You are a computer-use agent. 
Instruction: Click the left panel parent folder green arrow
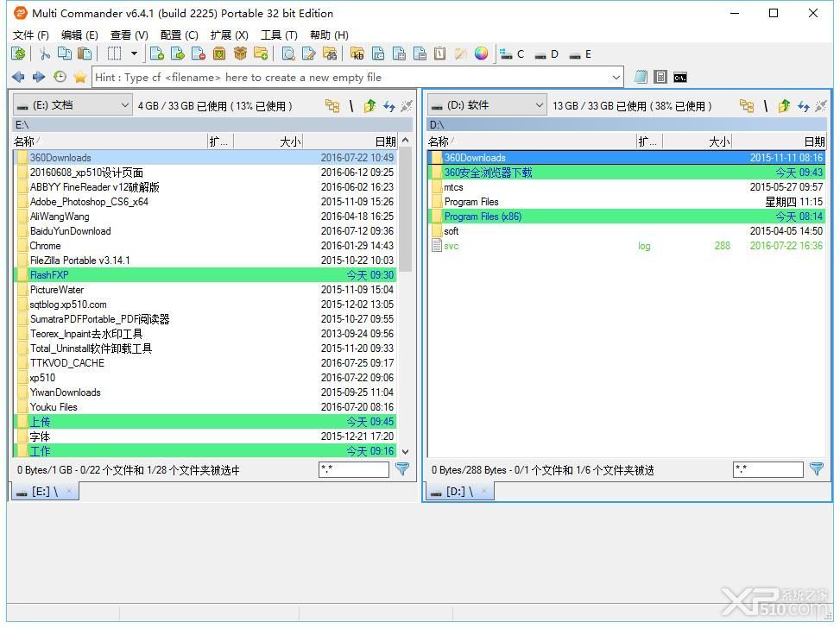click(x=369, y=106)
